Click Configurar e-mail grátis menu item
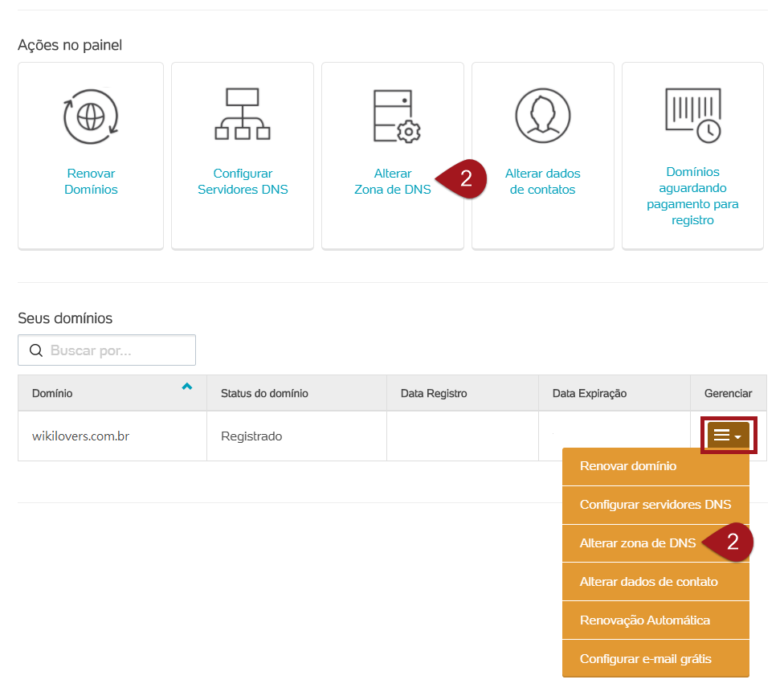Screen dimensions: 784x696 pos(645,659)
